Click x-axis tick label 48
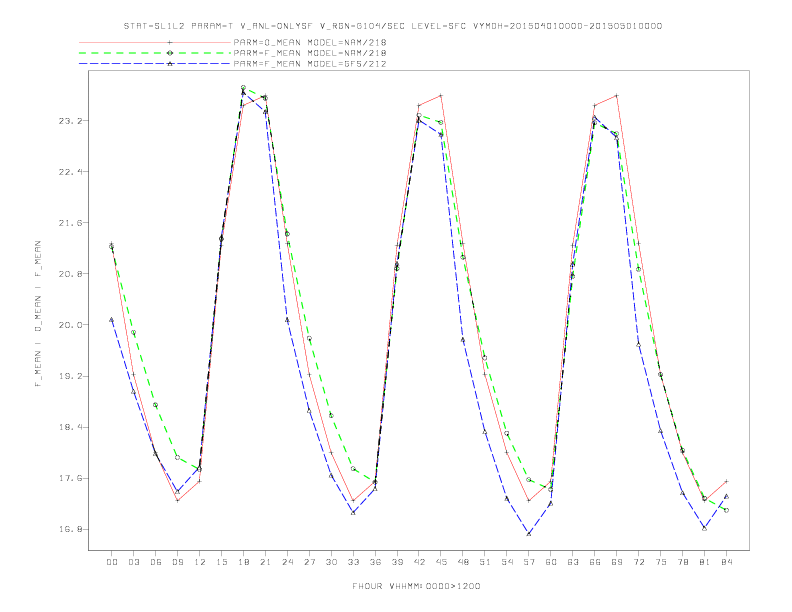792x612 pixels. 463,562
